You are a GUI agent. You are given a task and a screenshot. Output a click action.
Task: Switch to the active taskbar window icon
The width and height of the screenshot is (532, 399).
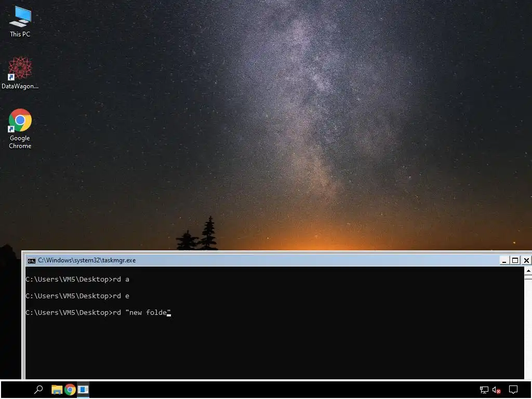click(83, 390)
